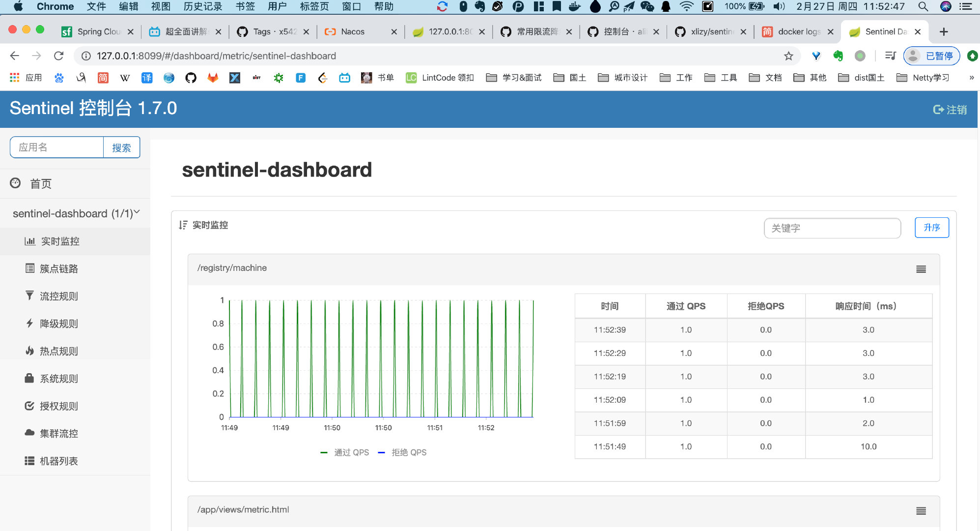Open the /app/views/metric.html panel menu icon
The width and height of the screenshot is (980, 531).
click(921, 511)
